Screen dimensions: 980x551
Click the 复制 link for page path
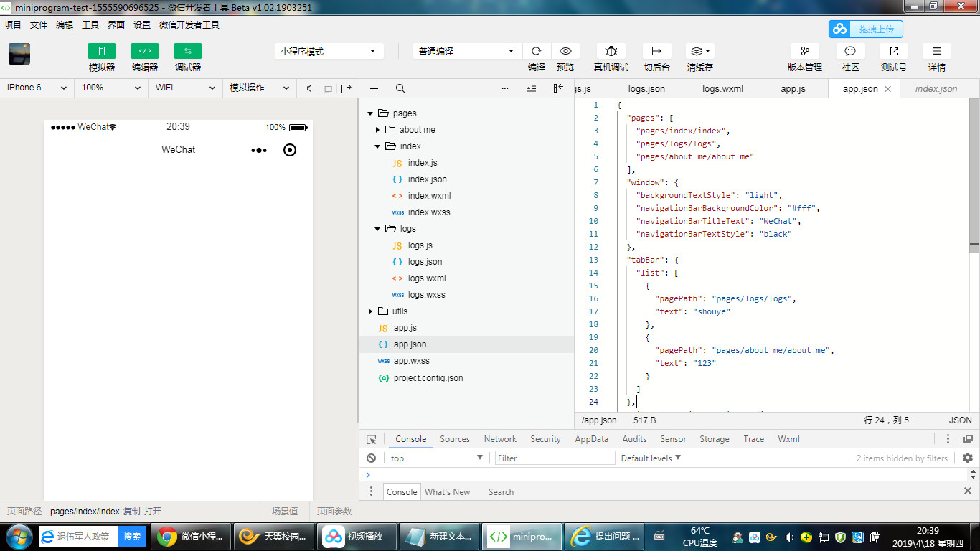point(131,512)
